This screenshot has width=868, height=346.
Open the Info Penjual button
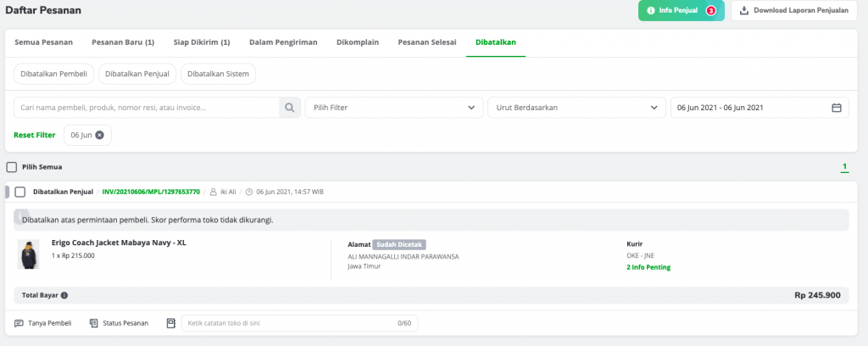[x=681, y=10]
